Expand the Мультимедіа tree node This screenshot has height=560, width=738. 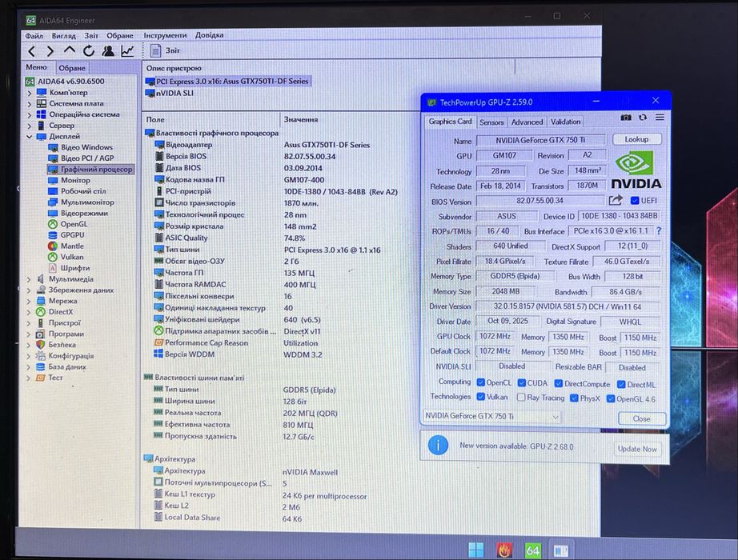click(29, 279)
